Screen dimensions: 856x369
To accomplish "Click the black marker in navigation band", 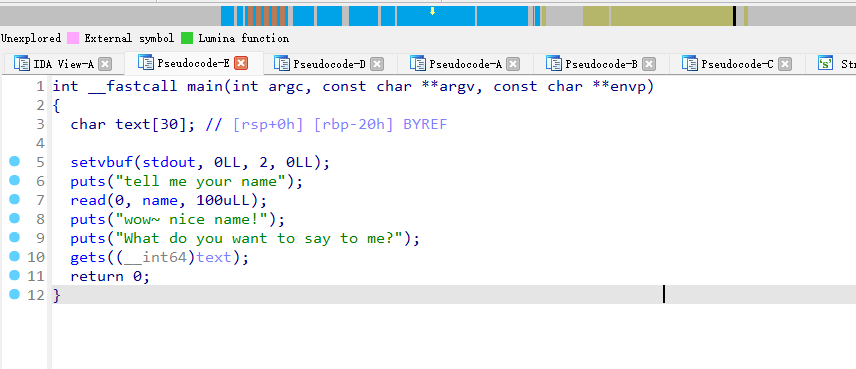I will pyautogui.click(x=734, y=16).
